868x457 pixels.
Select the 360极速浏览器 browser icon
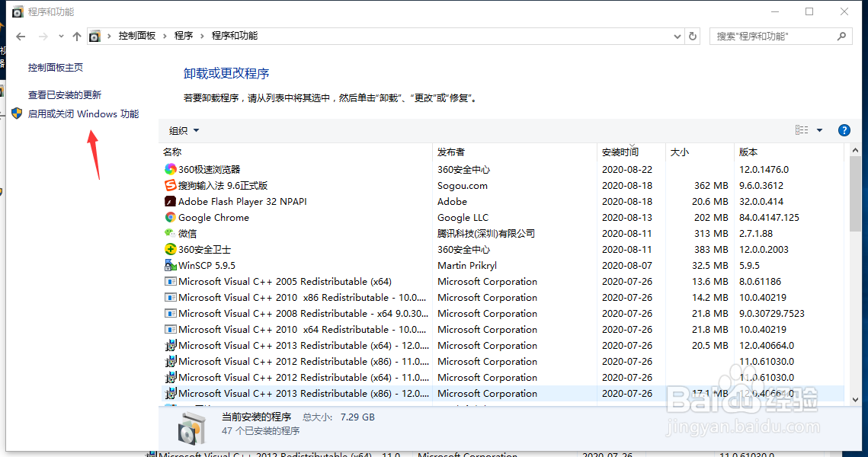tap(169, 169)
